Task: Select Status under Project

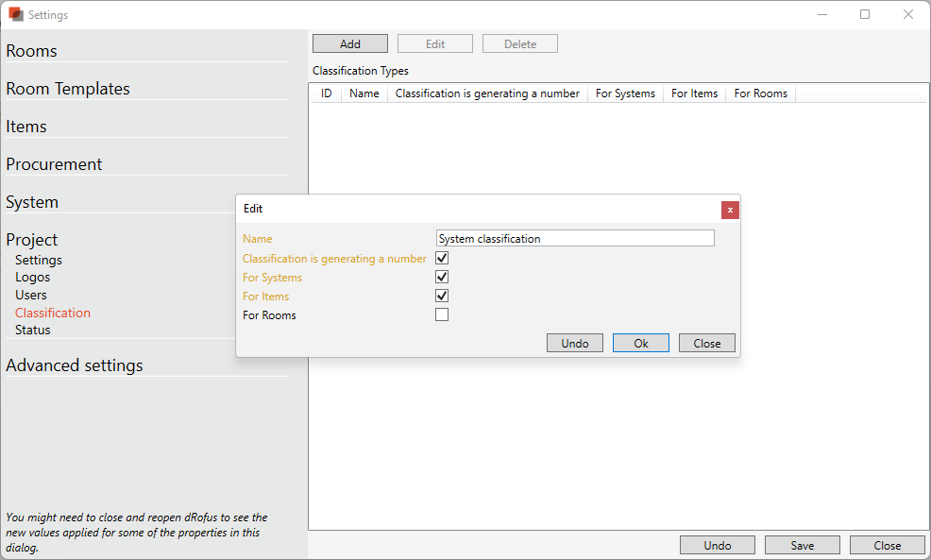Action: 32,330
